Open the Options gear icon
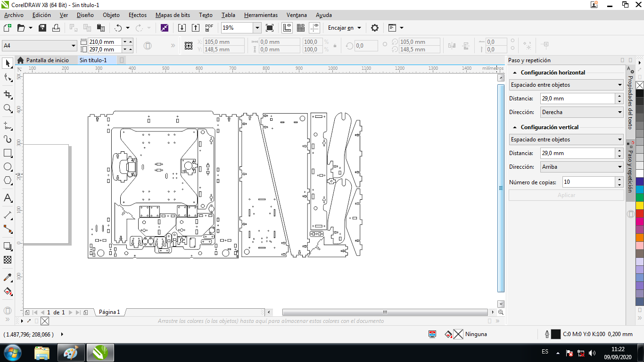 pos(375,28)
